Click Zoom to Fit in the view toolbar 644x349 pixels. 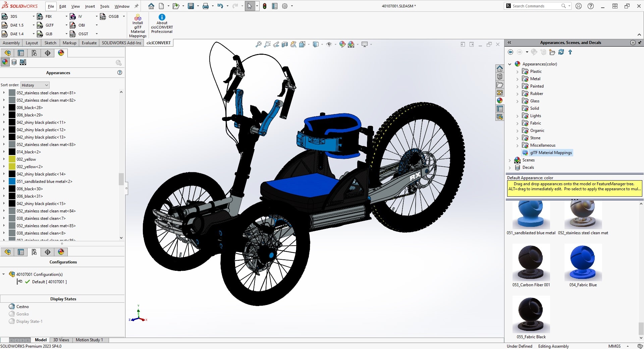pos(258,44)
